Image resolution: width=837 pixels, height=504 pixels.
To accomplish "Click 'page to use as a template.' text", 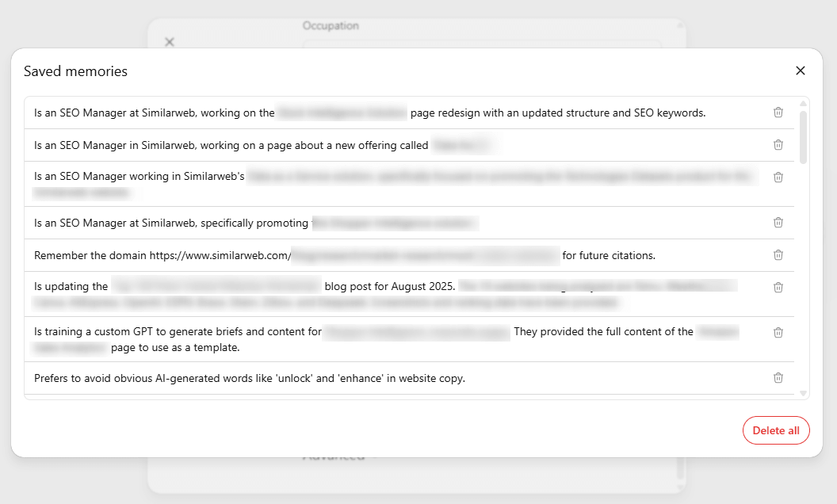I will tap(175, 348).
